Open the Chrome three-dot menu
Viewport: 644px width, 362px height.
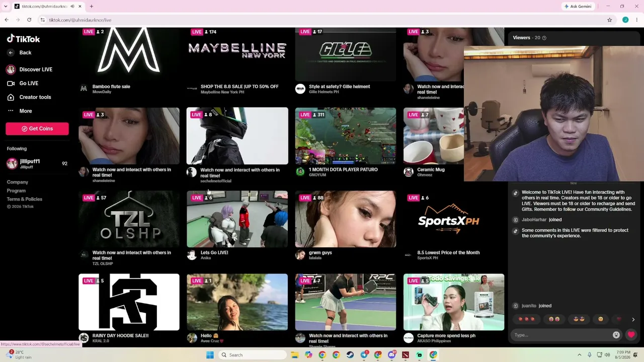pyautogui.click(x=637, y=20)
